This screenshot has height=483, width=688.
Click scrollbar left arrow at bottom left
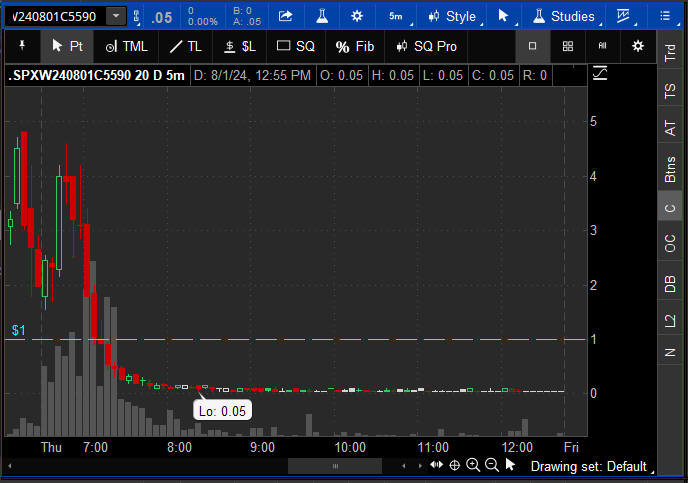pyautogui.click(x=10, y=466)
